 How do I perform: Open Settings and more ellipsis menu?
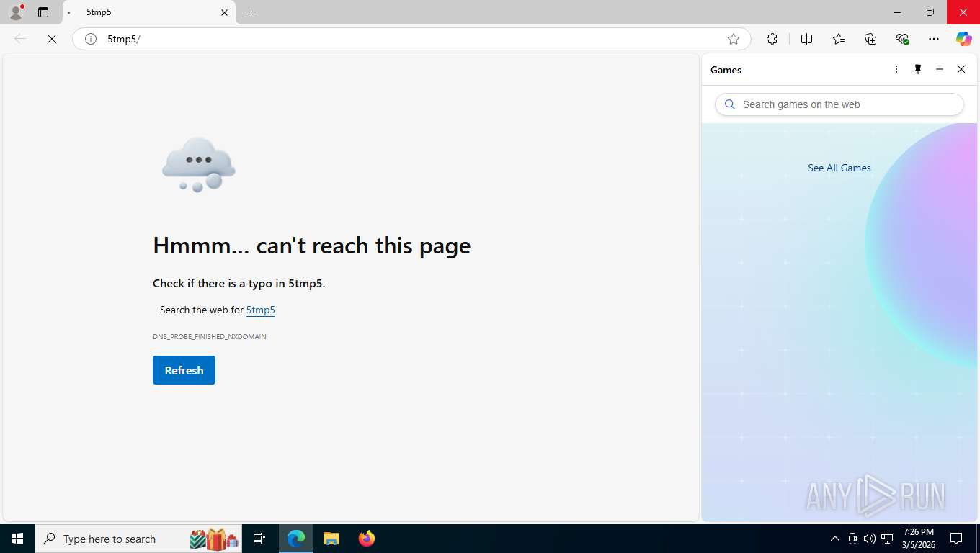[x=934, y=39]
